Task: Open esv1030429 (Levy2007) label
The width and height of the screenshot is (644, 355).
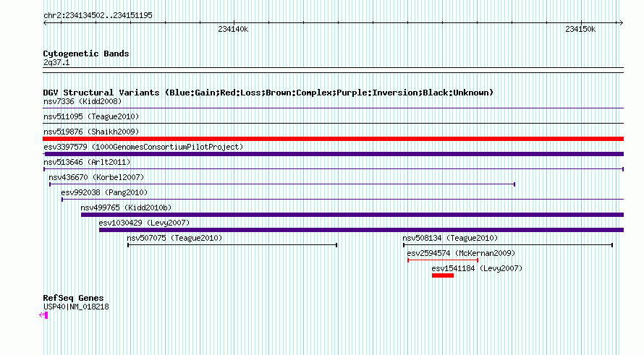Action: 144,223
